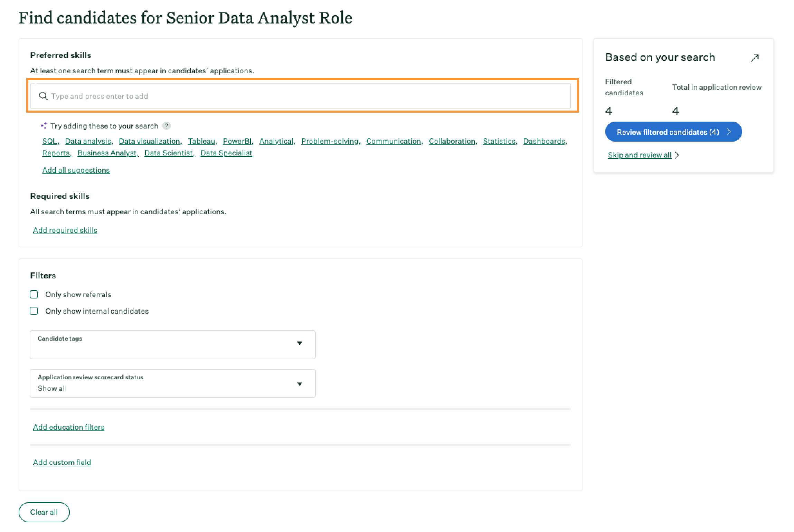Enable Only show referrals checkbox

coord(34,294)
